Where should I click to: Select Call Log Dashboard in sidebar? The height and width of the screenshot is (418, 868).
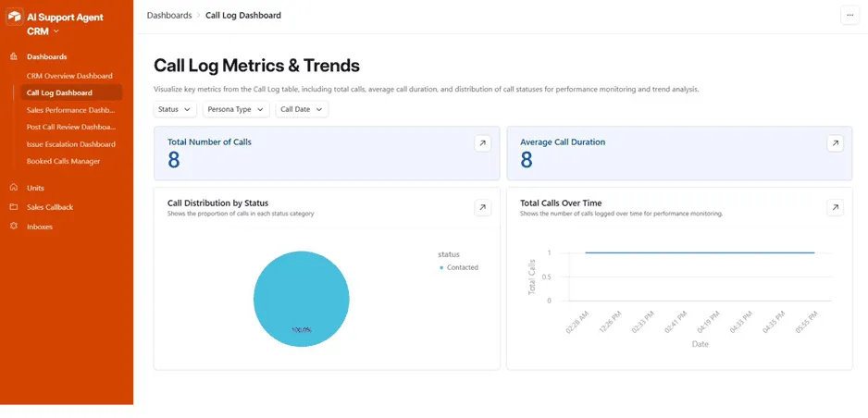point(71,92)
